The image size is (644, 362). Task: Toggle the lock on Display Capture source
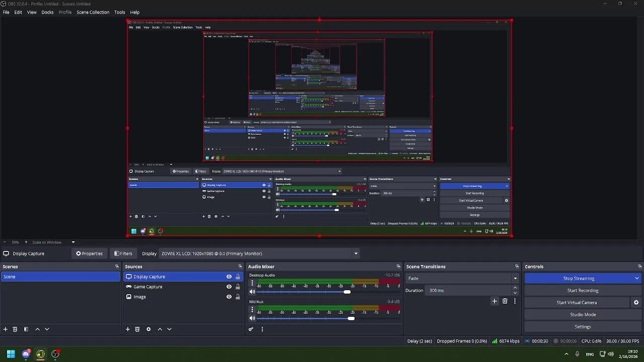(x=238, y=277)
